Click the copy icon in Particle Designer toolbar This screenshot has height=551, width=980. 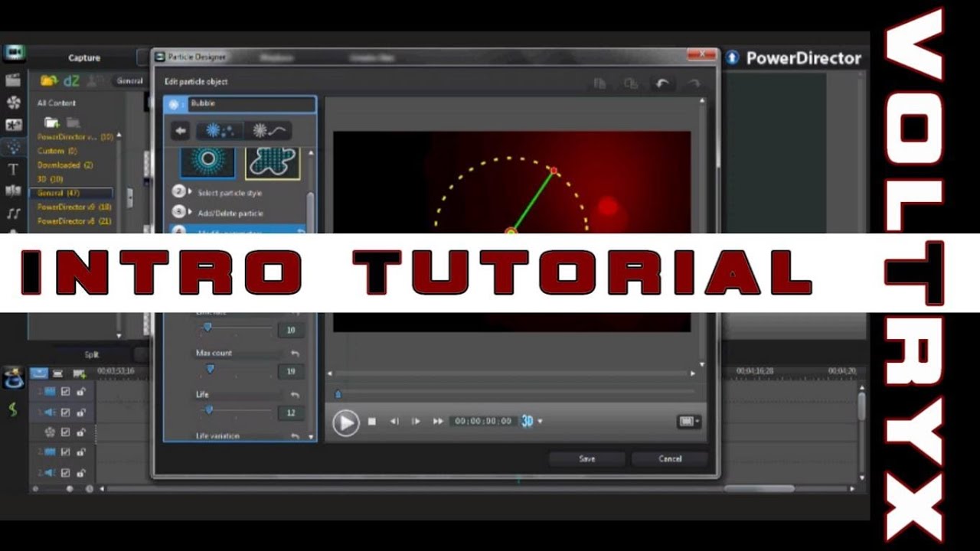pos(600,83)
